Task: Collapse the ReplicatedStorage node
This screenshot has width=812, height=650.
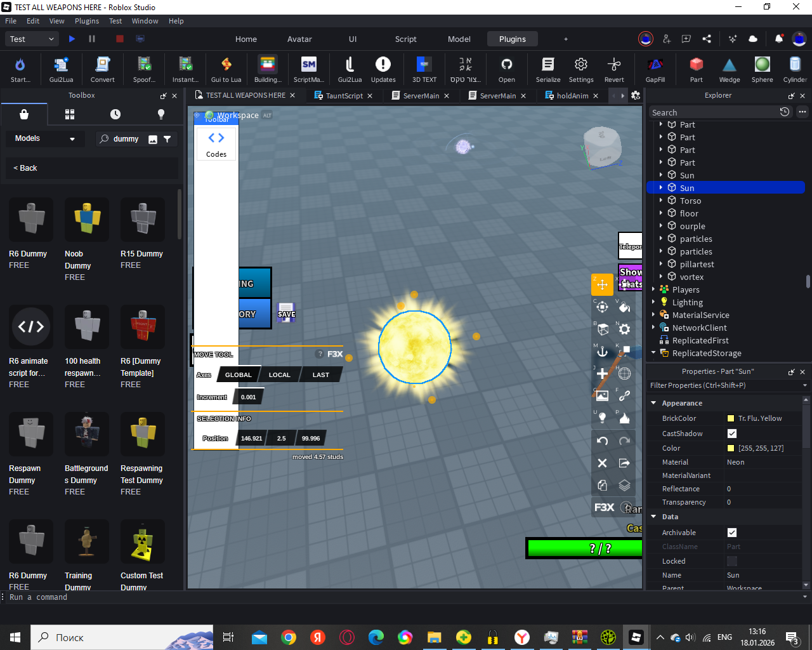Action: (x=653, y=352)
